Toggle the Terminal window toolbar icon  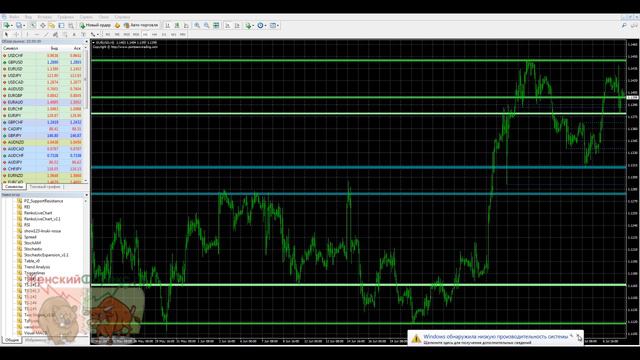click(61, 25)
